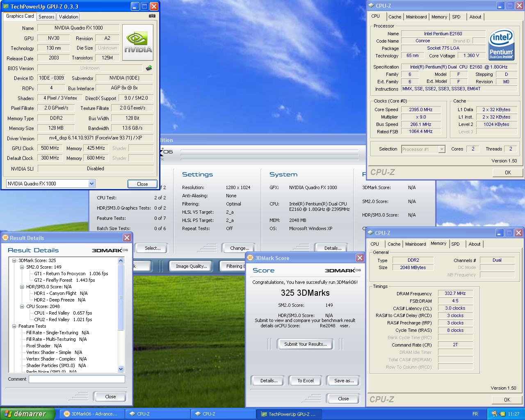The height and width of the screenshot is (420, 525).
Task: Click Close button in GPU-Z window
Action: 142,184
